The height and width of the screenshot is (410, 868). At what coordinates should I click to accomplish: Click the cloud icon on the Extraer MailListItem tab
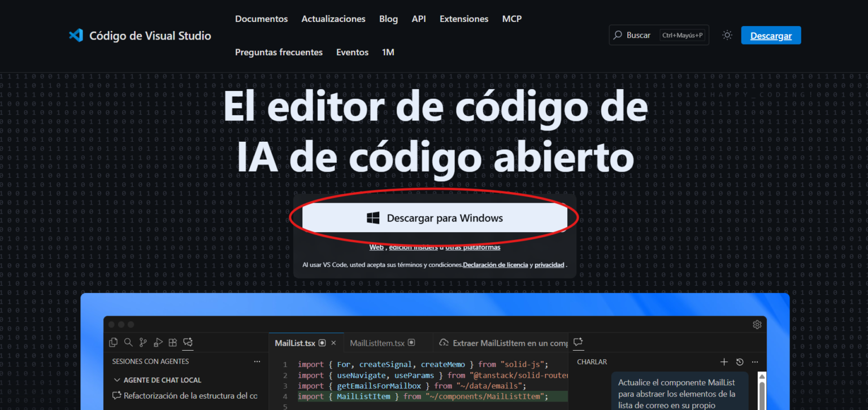click(444, 343)
